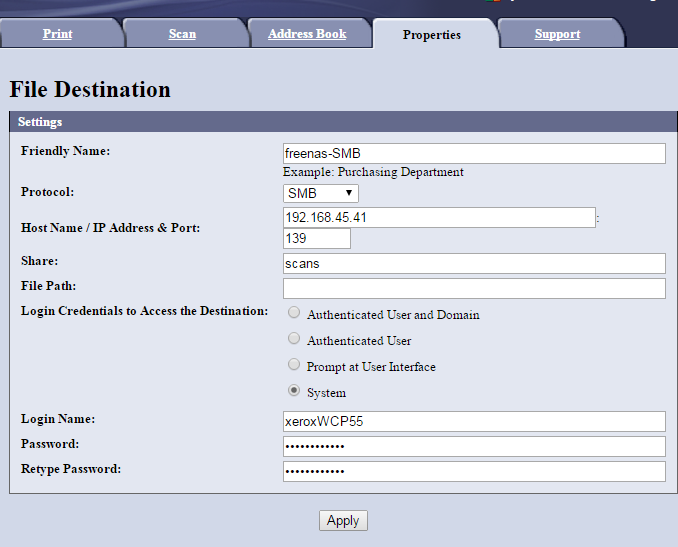Click the 'Example: Purchasing Department' hint text
The height and width of the screenshot is (547, 678).
[x=373, y=172]
